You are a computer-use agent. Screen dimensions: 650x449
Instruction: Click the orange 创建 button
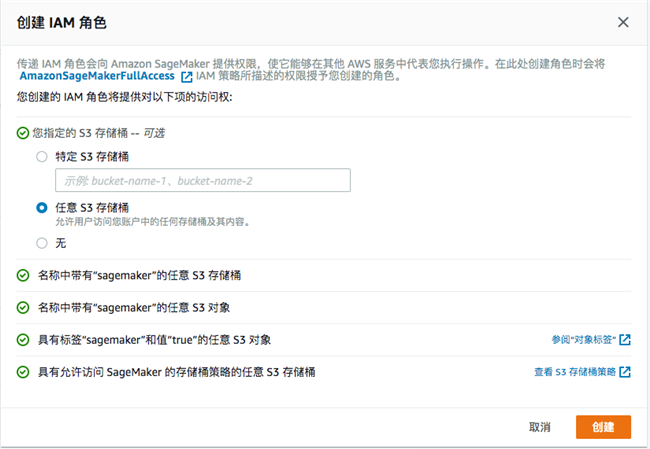[603, 427]
